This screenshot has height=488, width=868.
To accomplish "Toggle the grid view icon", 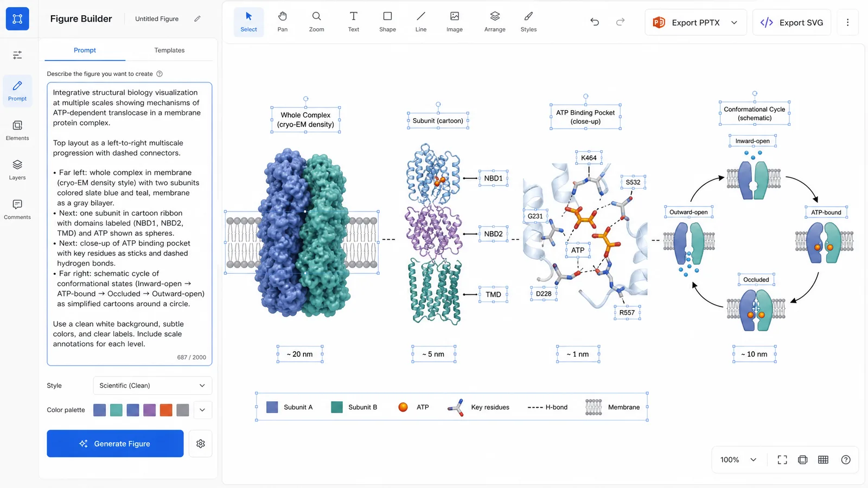I will pos(824,460).
